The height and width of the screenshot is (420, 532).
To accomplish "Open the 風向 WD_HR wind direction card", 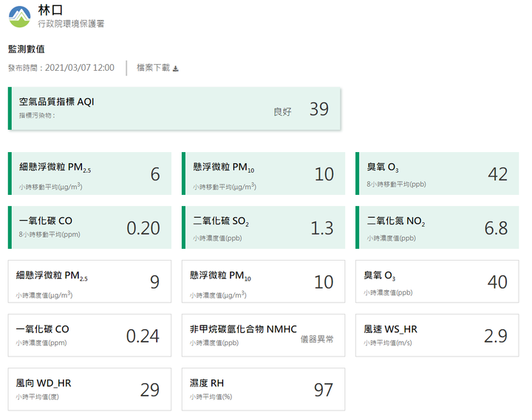I will pyautogui.click(x=89, y=389).
